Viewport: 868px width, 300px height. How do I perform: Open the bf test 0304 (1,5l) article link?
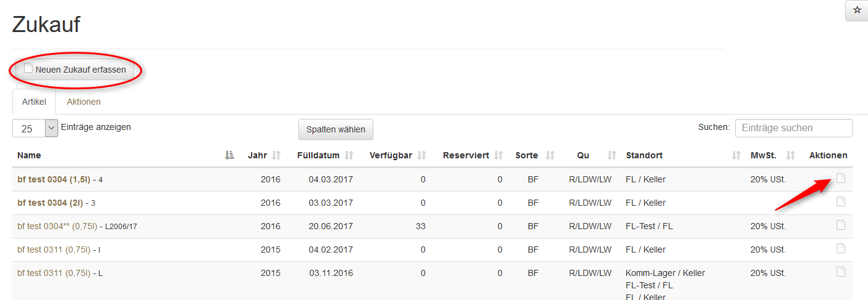[54, 179]
